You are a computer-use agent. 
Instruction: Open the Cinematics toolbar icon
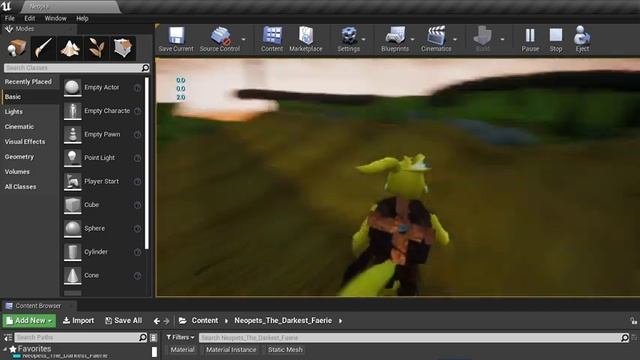[x=436, y=40]
